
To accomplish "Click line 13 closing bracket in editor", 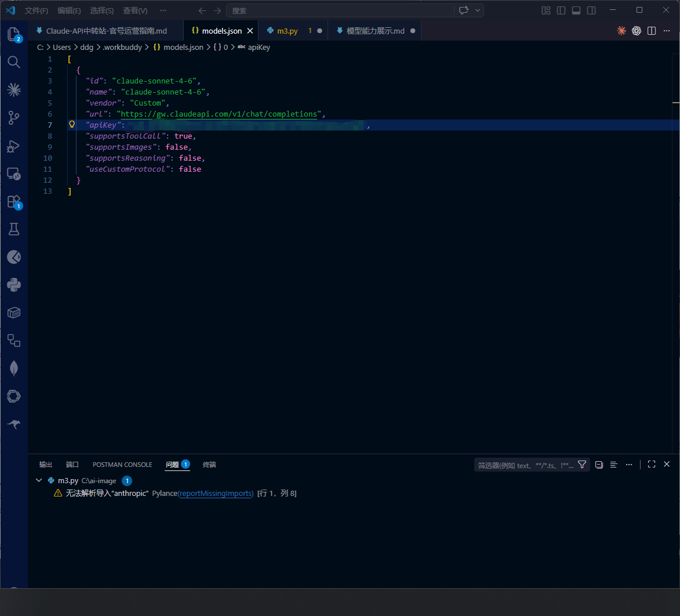I will [x=70, y=191].
